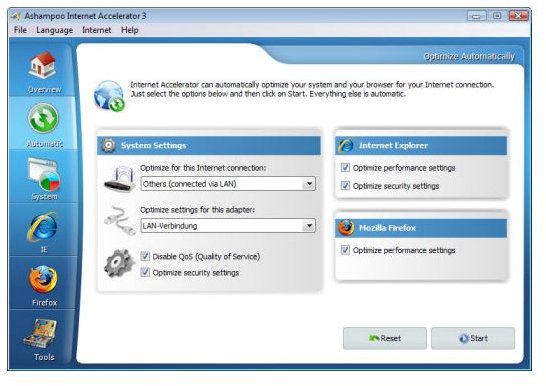Click the router icon by connection dropdown

pos(120,179)
